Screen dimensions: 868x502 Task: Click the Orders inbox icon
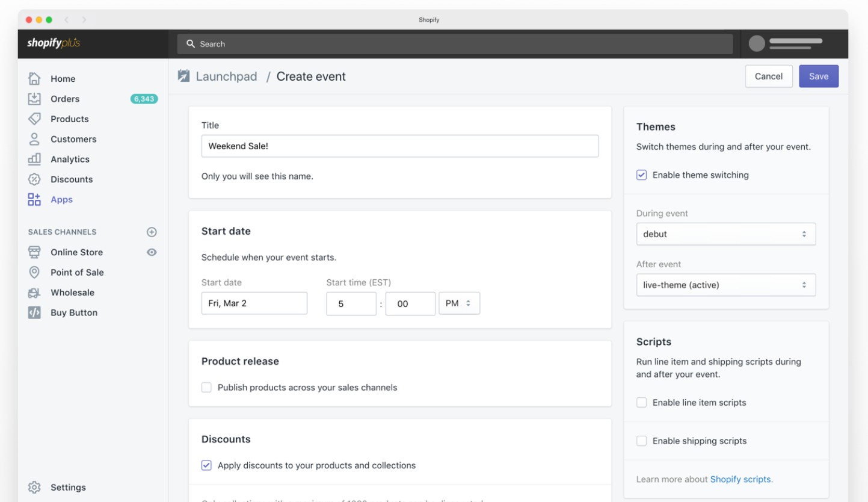(x=34, y=99)
